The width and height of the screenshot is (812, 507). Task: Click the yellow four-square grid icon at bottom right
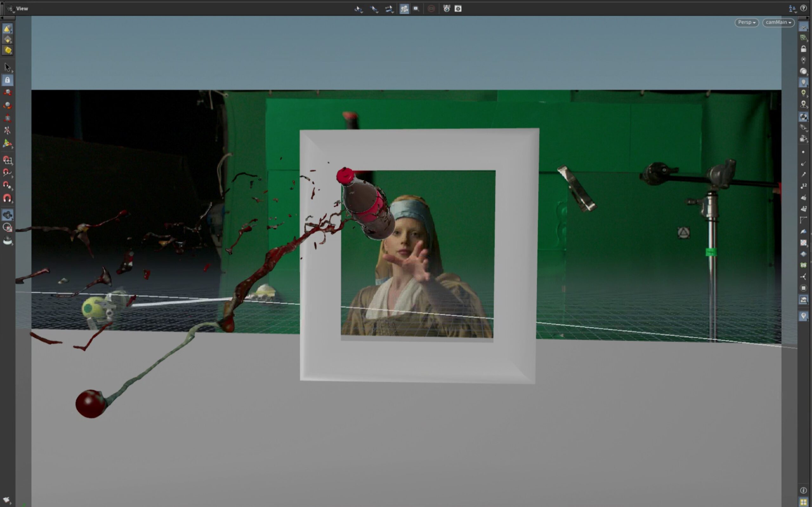tap(803, 502)
